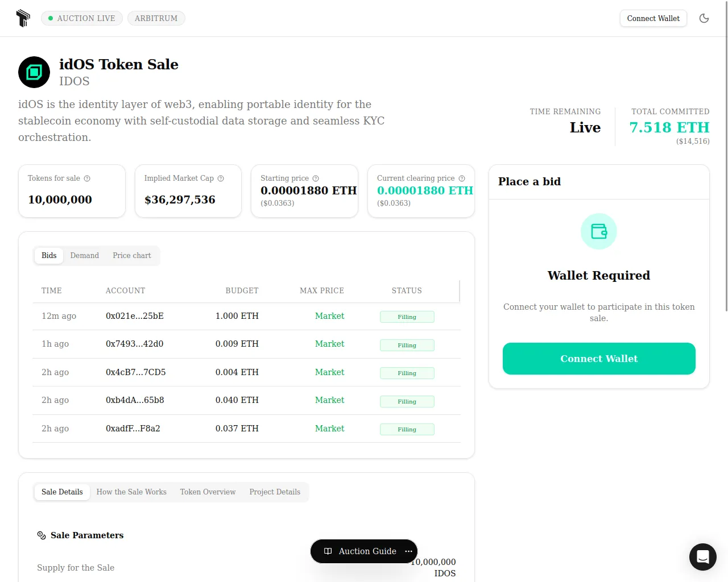Open the Price chart tab
Viewport: 728px width, 582px height.
click(132, 256)
